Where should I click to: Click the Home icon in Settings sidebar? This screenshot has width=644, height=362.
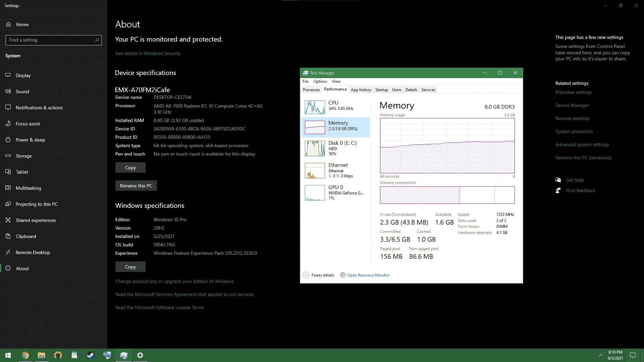tap(8, 24)
